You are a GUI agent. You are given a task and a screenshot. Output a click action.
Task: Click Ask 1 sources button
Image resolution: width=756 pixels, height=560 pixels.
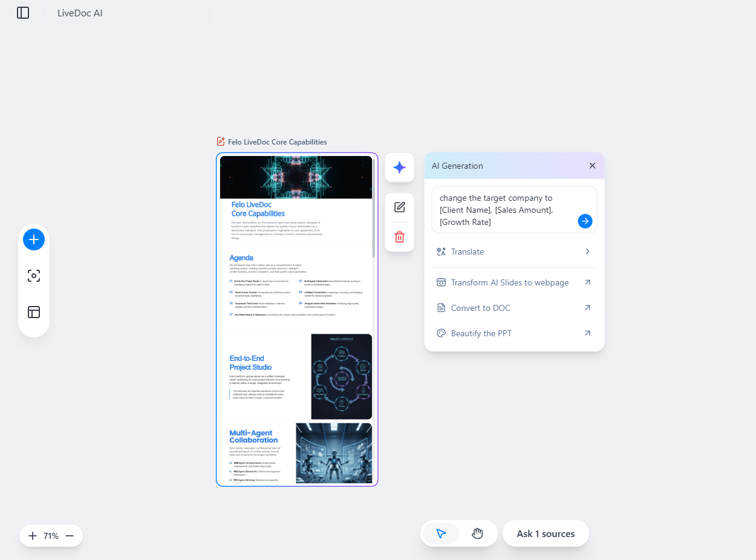(x=546, y=533)
